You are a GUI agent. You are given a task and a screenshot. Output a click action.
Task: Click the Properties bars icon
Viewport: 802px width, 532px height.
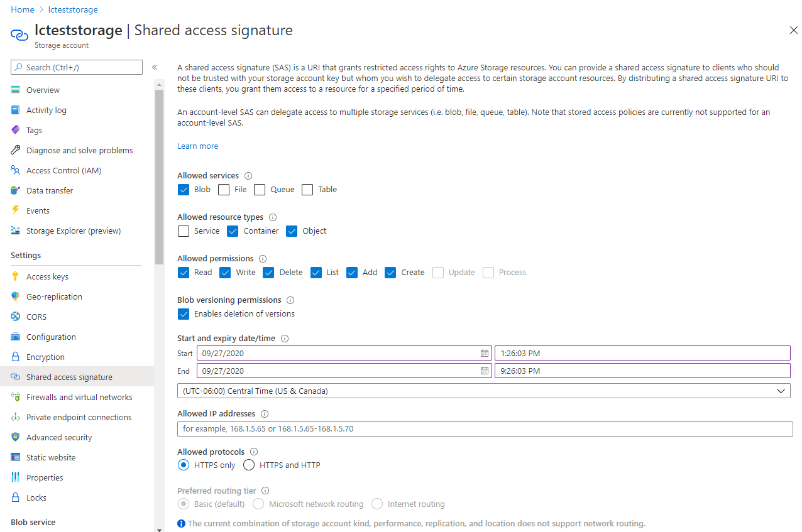[x=16, y=477]
